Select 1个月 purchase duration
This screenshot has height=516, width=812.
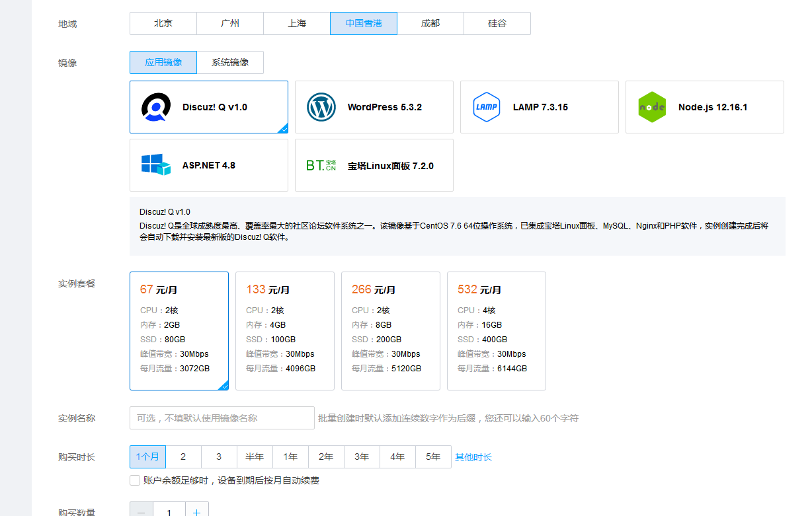(x=147, y=457)
